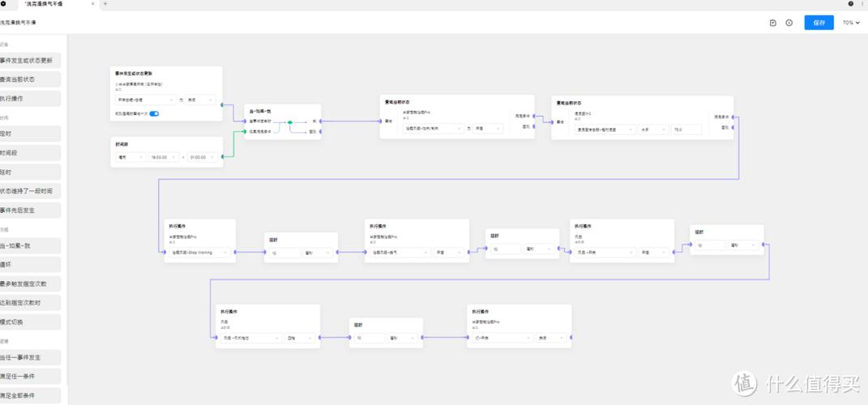Select 定时 block in sidebar
This screenshot has width=868, height=405.
[30, 134]
